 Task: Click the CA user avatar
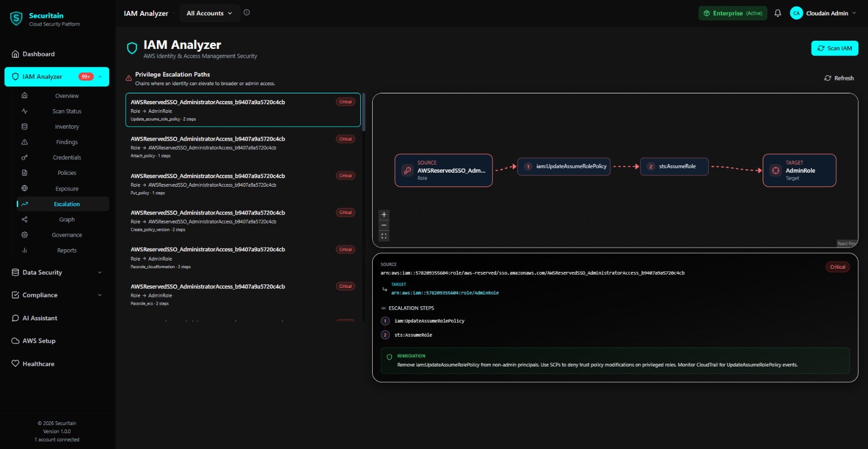(796, 13)
